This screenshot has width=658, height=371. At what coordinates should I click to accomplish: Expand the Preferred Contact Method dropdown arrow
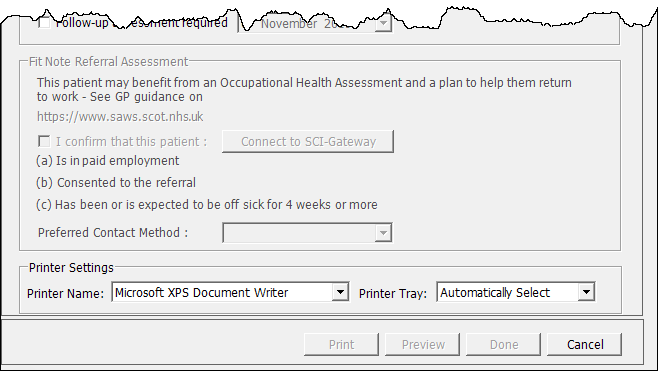point(383,233)
